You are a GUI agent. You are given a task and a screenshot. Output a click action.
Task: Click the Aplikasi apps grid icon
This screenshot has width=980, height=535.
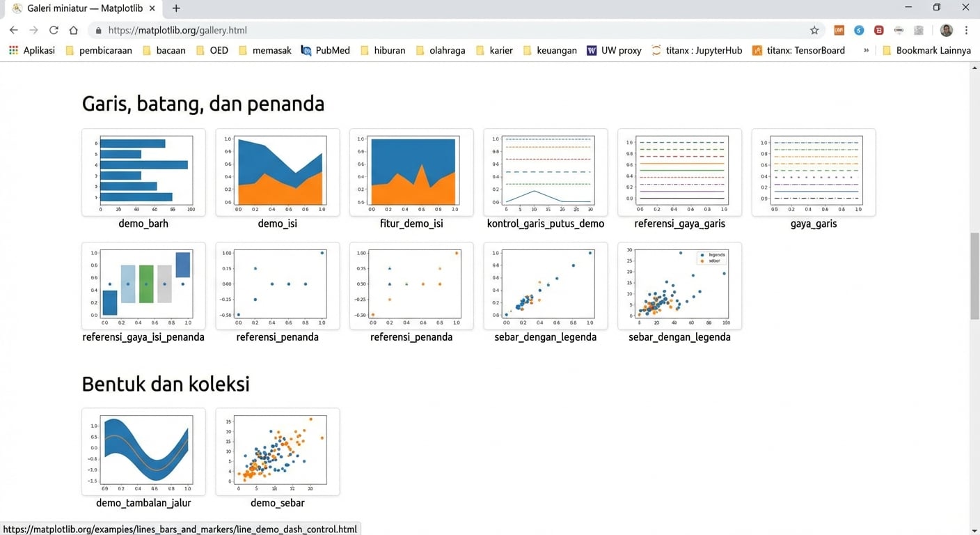coord(13,50)
